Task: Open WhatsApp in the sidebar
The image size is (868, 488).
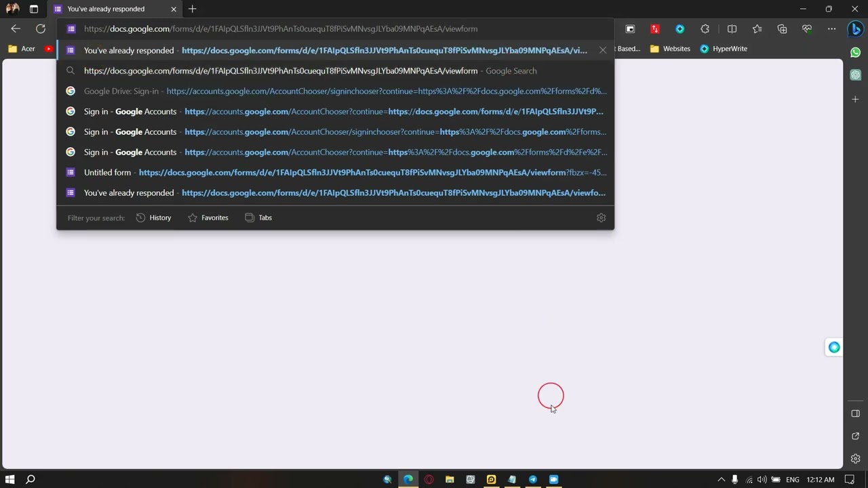Action: (856, 52)
